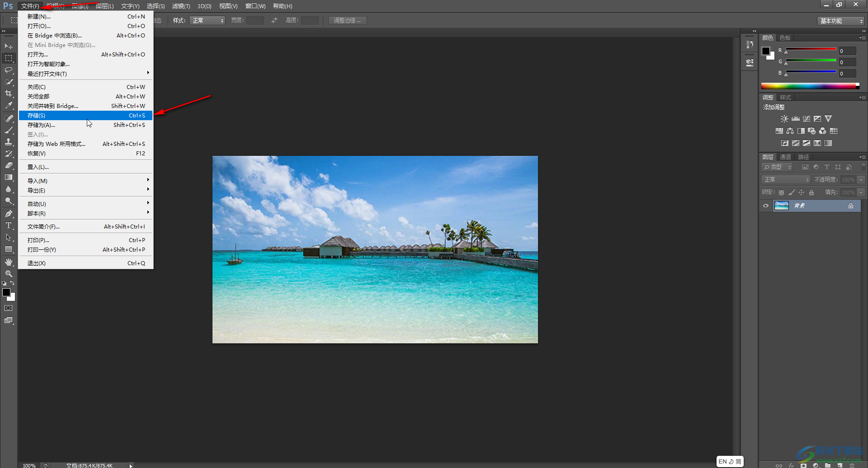
Task: Toggle type layer filter
Action: [827, 167]
